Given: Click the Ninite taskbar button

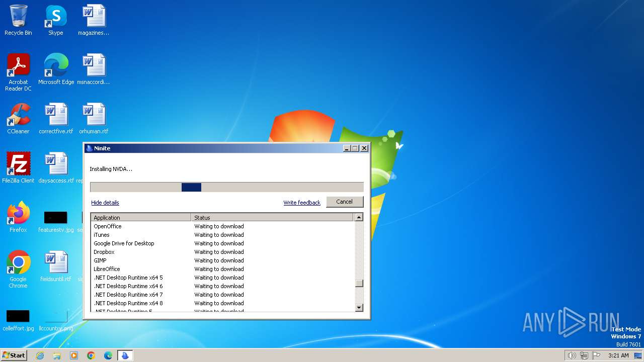Looking at the screenshot, I should point(125,355).
